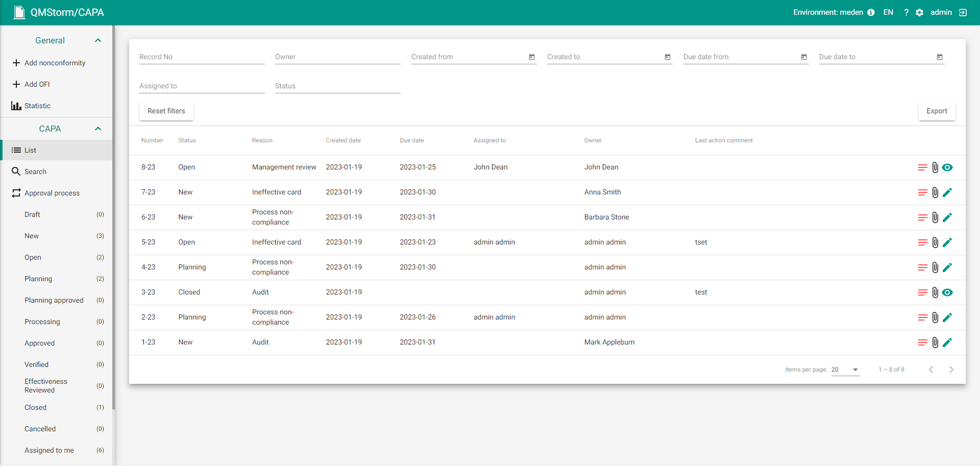View closed record 3-23 with eye icon
The image size is (980, 466).
coord(947,292)
